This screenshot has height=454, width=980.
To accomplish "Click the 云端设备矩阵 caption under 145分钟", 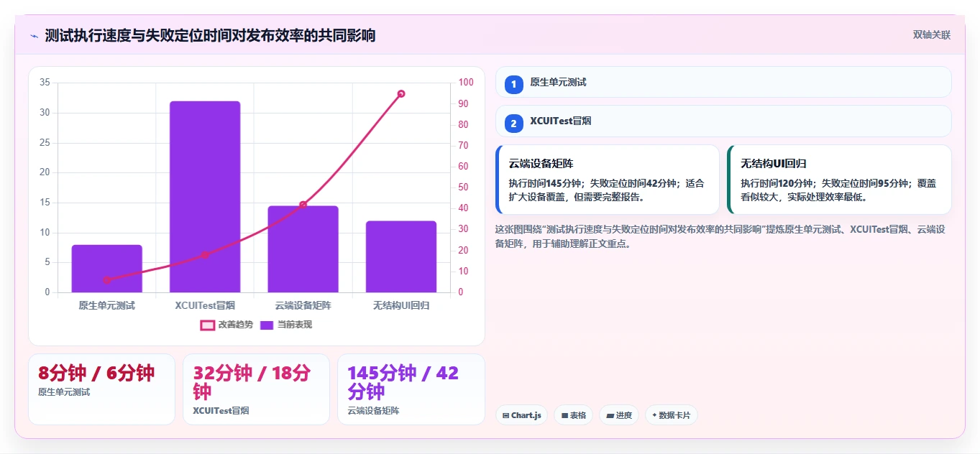I will [373, 411].
